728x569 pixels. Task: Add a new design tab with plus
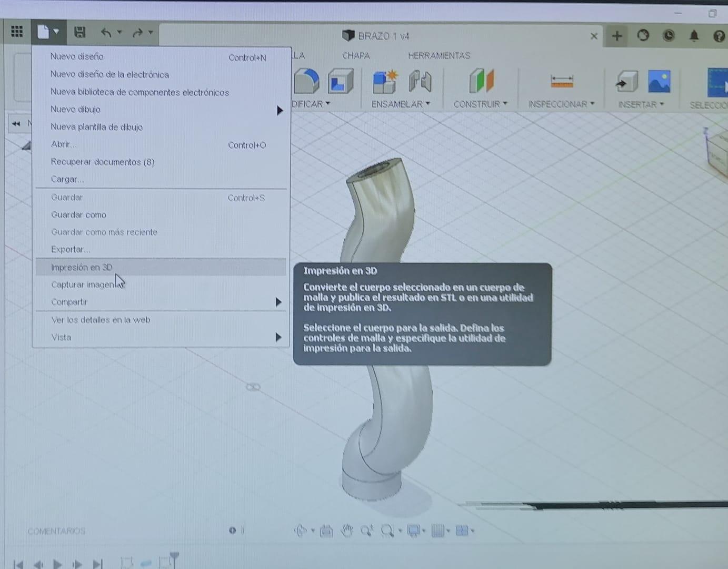617,36
